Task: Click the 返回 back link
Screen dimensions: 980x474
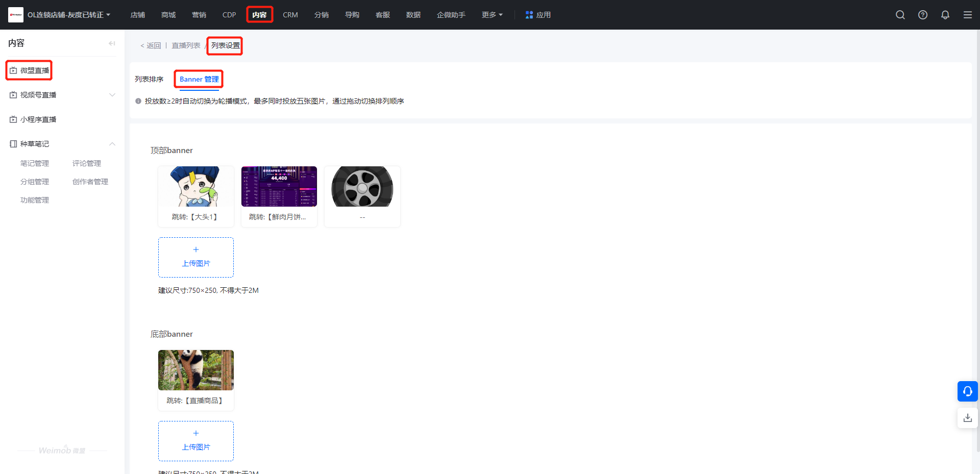Action: coord(151,45)
